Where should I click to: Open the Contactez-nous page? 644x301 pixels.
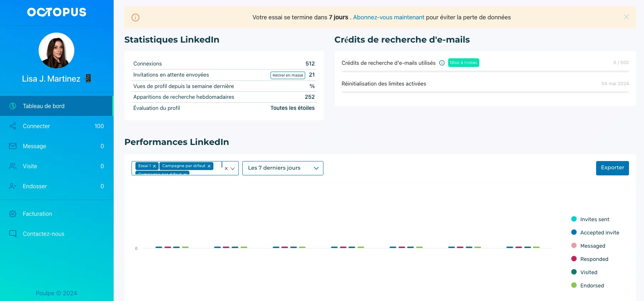pos(56,234)
